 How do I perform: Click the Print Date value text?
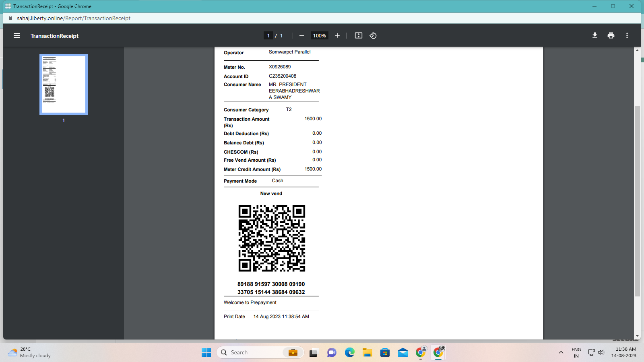281,317
